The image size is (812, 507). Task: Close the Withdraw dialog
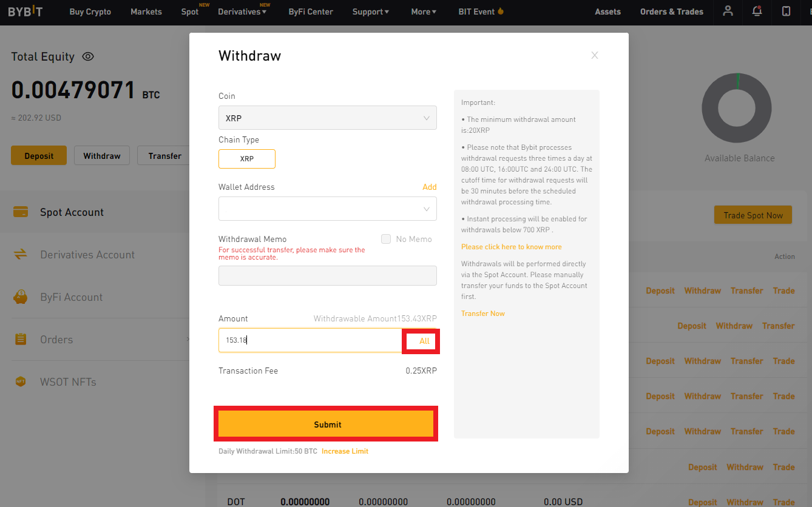tap(595, 55)
